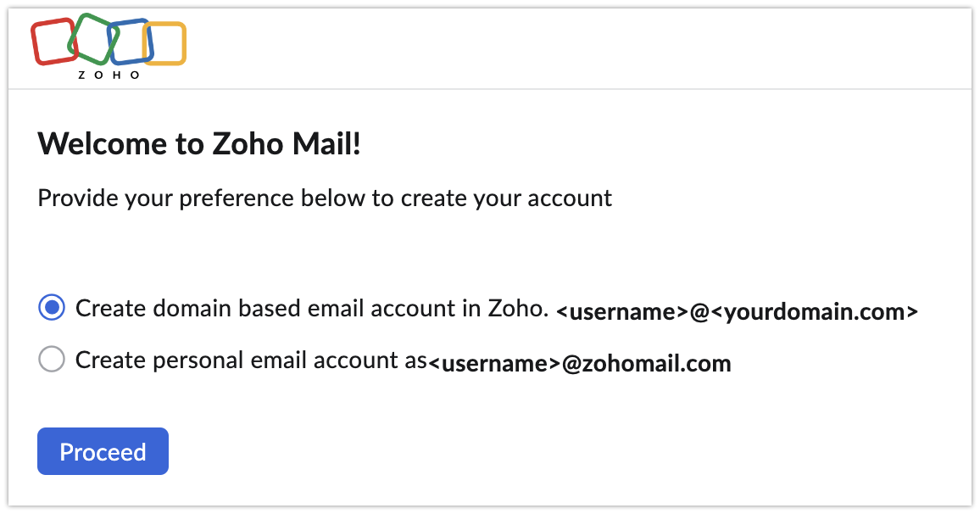Click the 'Create personal email account as' label
980x514 pixels.
coord(251,360)
